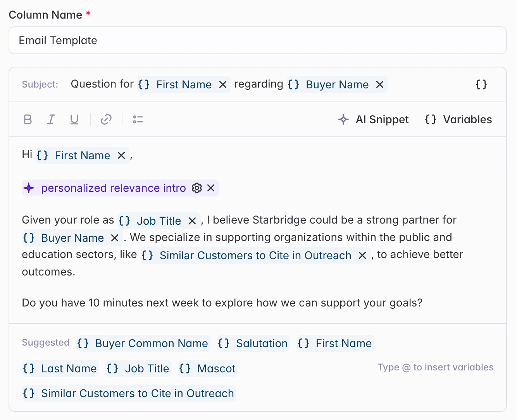Remove Job Title variable from body
Screen dimensions: 517x420
(x=192, y=221)
